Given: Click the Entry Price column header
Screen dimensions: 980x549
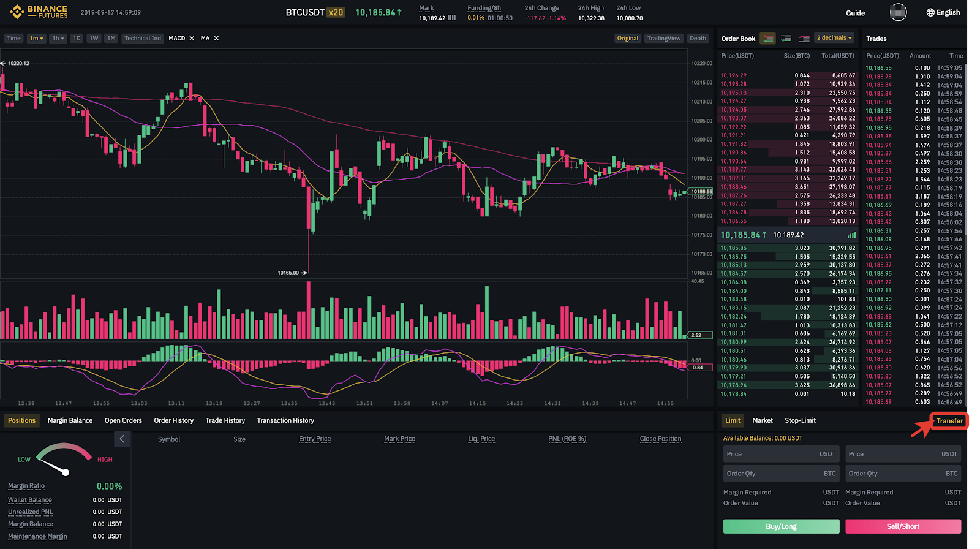Looking at the screenshot, I should [x=315, y=439].
